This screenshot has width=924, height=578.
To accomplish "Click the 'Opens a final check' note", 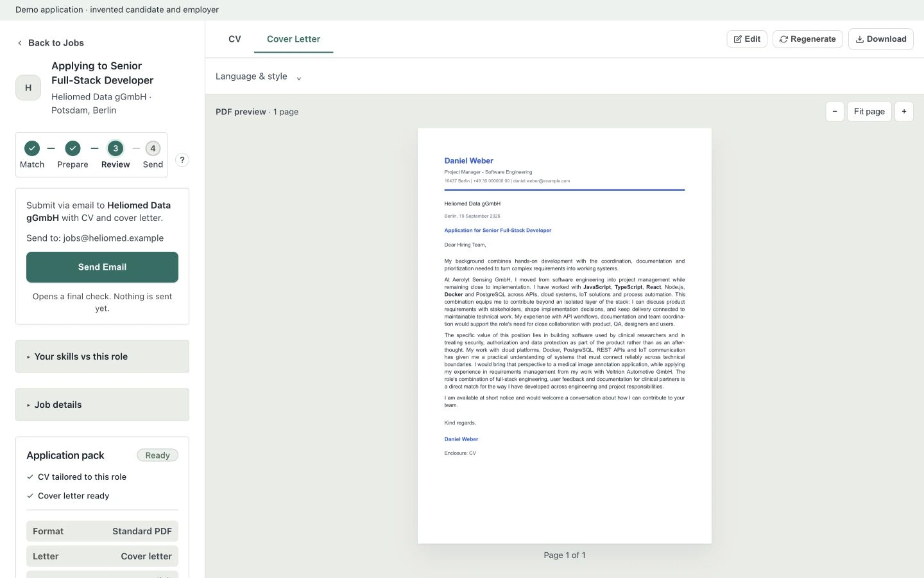I will click(102, 302).
